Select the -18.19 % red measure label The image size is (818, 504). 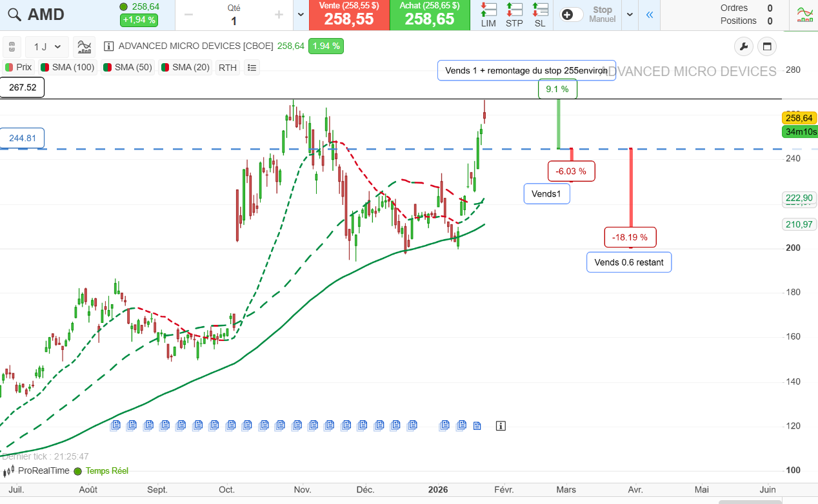[630, 237]
